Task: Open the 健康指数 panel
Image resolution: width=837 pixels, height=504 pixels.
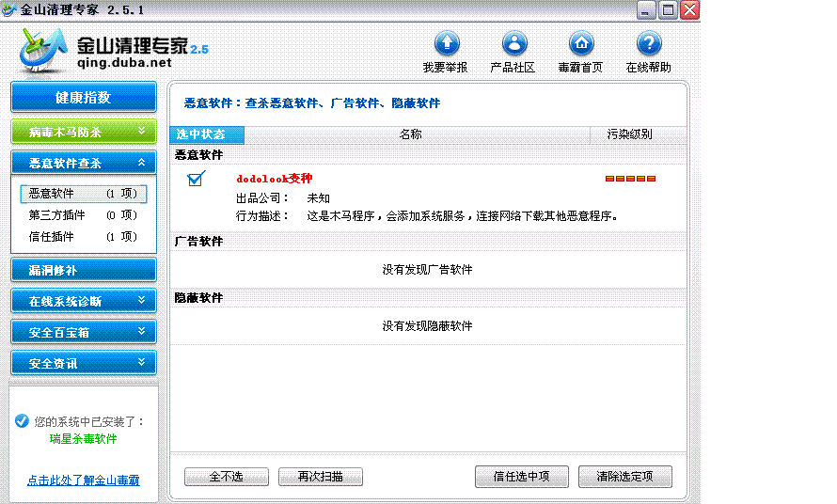Action: pyautogui.click(x=84, y=97)
